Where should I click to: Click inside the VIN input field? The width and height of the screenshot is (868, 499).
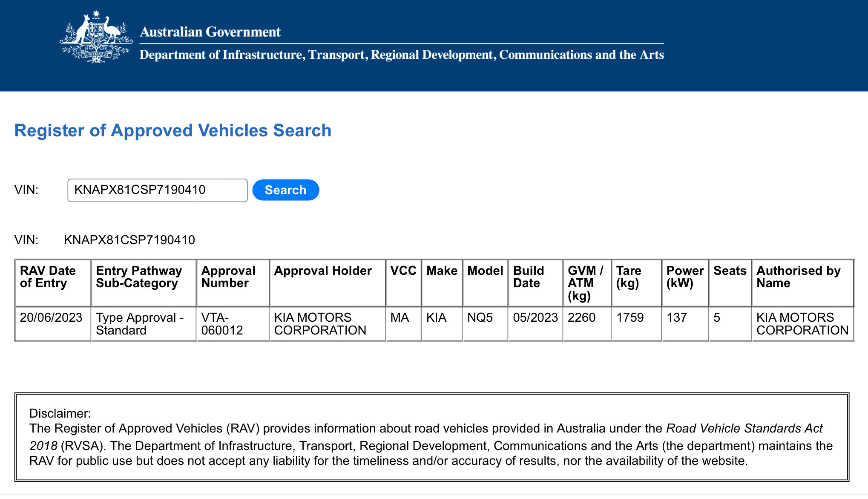click(157, 190)
